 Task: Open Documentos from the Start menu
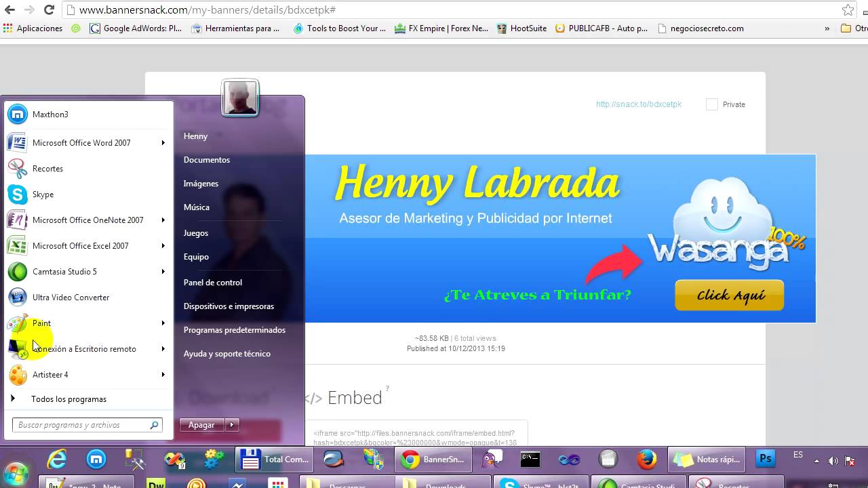pos(207,160)
